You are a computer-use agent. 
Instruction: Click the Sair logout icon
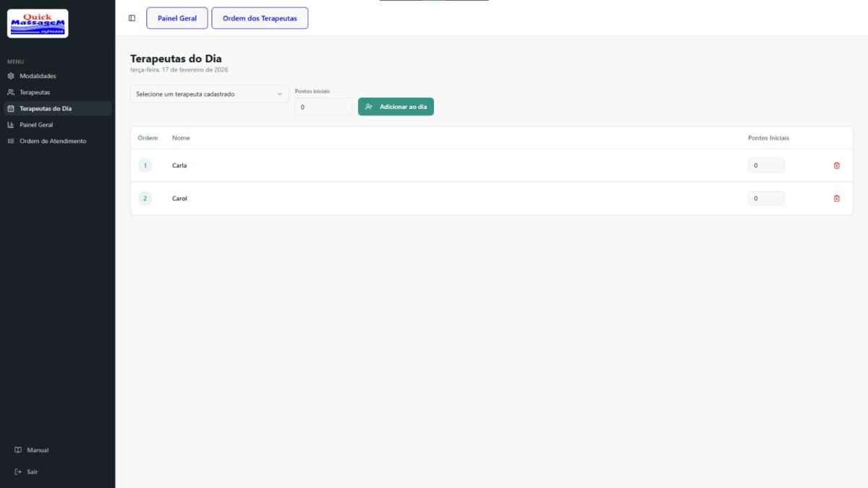pos(18,471)
